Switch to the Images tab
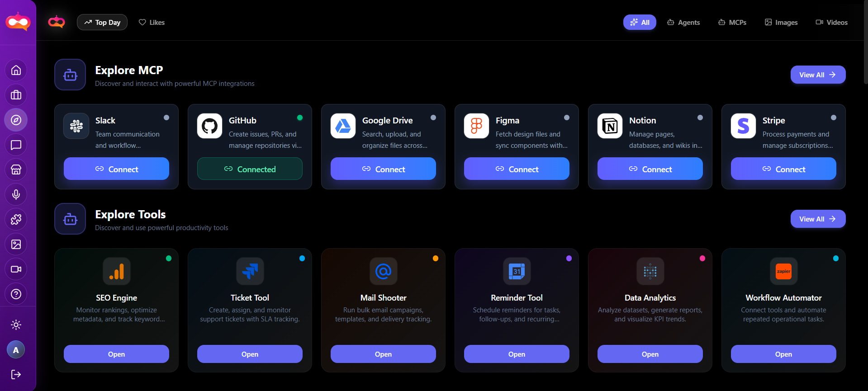This screenshot has height=391, width=868. click(781, 22)
